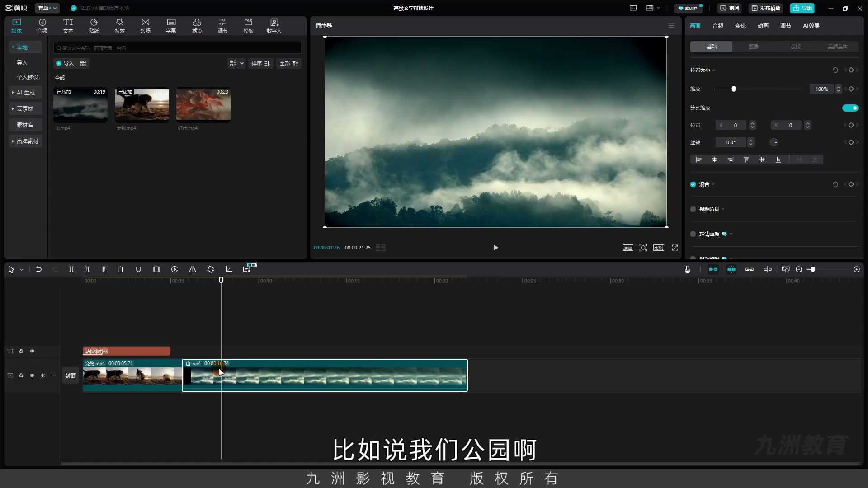Screen dimensions: 868x488
Task: Expand the 品牌素材 sidebar section
Action: click(26, 141)
